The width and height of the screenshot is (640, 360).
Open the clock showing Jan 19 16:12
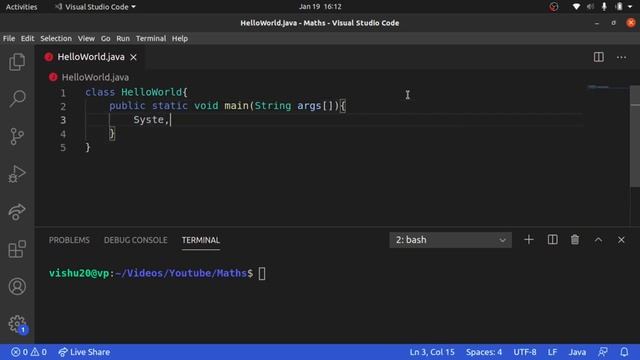(x=320, y=7)
